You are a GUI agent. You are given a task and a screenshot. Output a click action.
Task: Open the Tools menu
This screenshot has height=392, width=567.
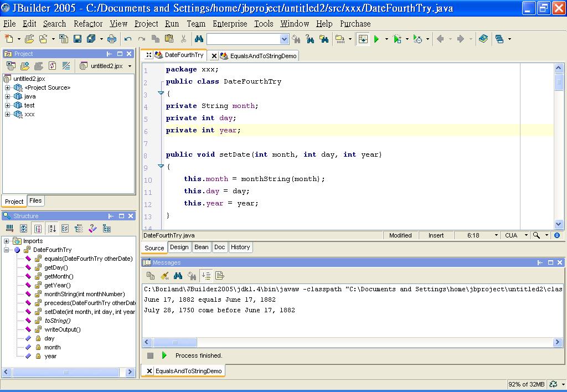(x=264, y=24)
